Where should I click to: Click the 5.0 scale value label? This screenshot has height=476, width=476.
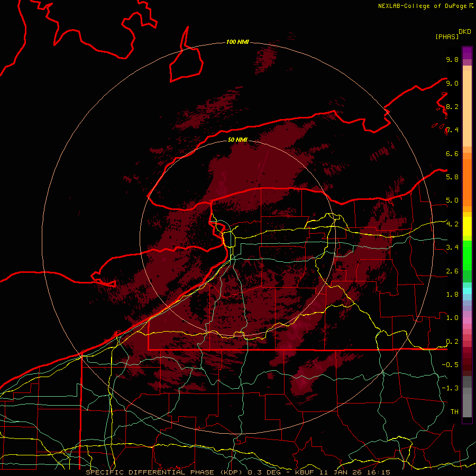pos(452,200)
